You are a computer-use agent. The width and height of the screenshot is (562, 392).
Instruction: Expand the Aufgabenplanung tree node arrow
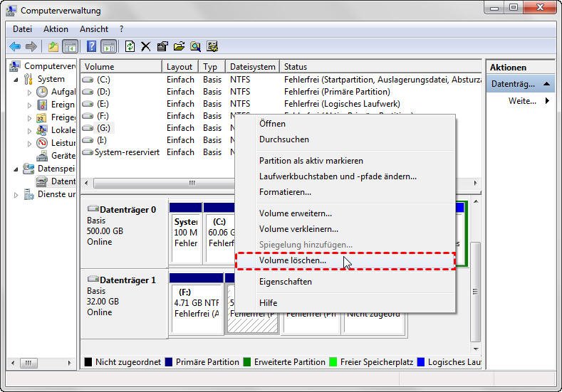[29, 92]
